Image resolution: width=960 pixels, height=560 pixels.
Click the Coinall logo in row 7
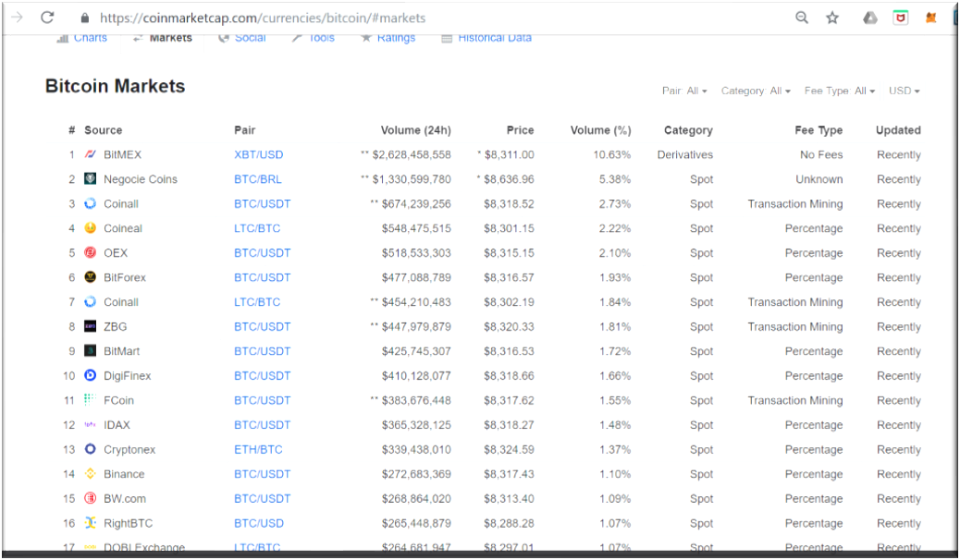point(90,302)
